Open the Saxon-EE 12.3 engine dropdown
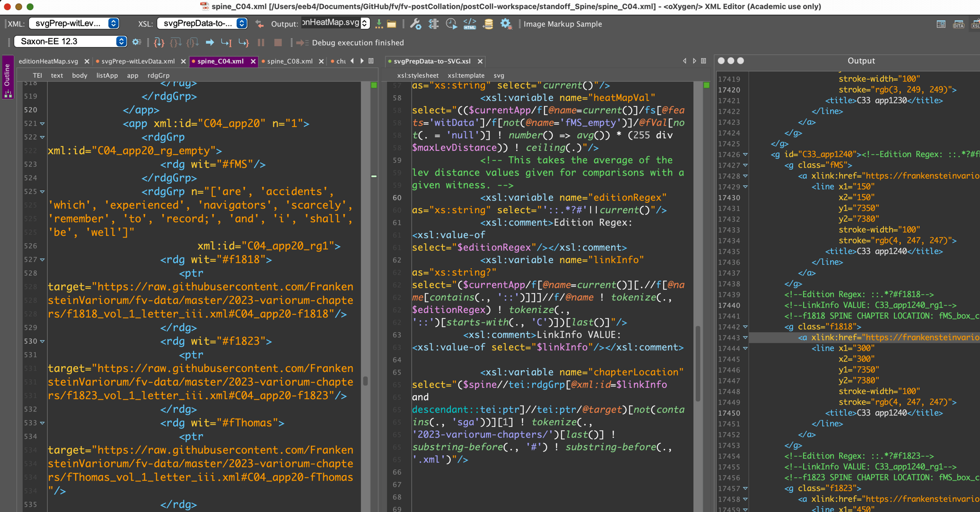Viewport: 980px width, 512px height. pos(121,42)
